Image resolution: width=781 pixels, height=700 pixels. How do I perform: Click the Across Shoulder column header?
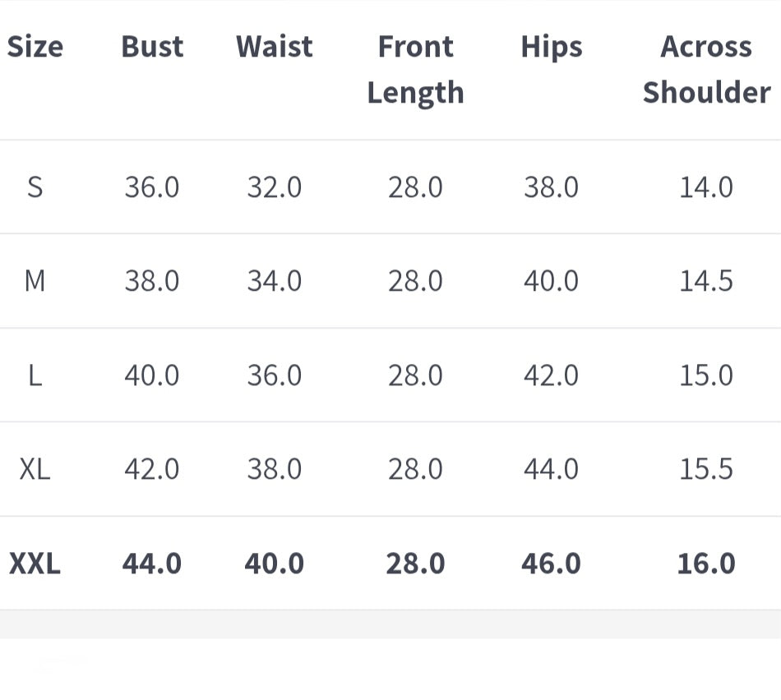tap(706, 70)
